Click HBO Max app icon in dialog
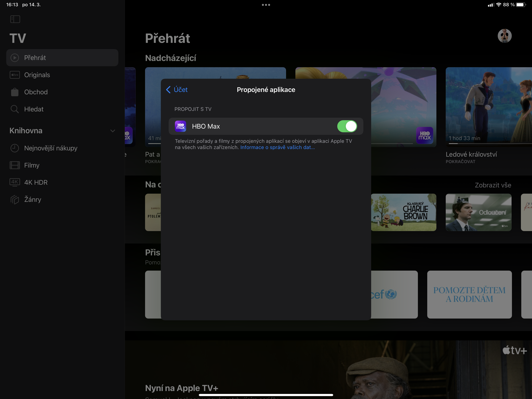Viewport: 532px width, 399px height. coord(180,126)
